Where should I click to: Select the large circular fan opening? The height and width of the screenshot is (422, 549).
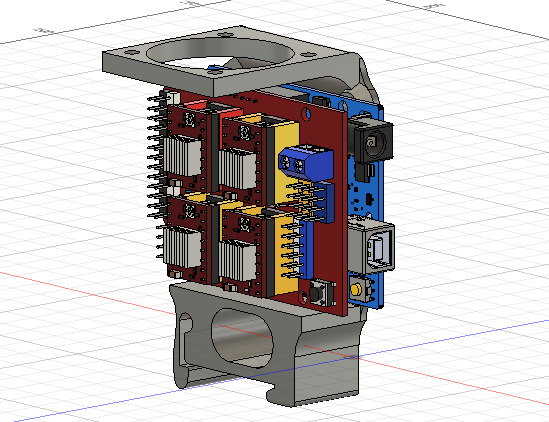(x=220, y=53)
